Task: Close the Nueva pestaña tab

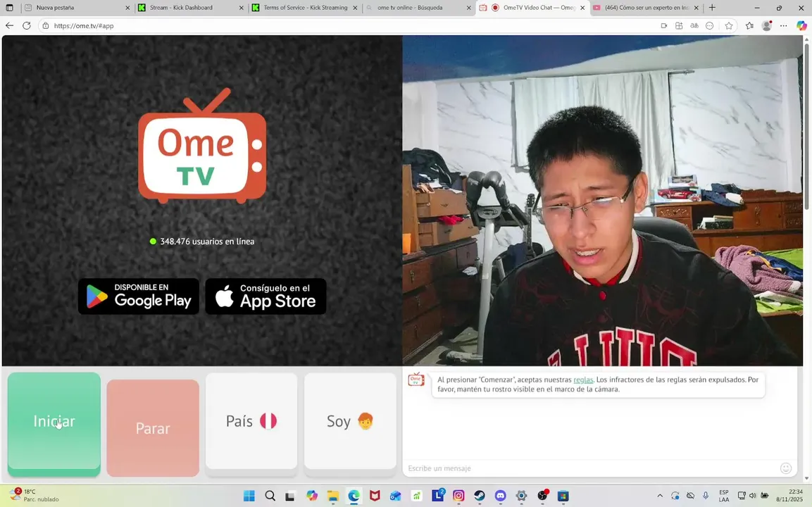Action: click(x=127, y=8)
